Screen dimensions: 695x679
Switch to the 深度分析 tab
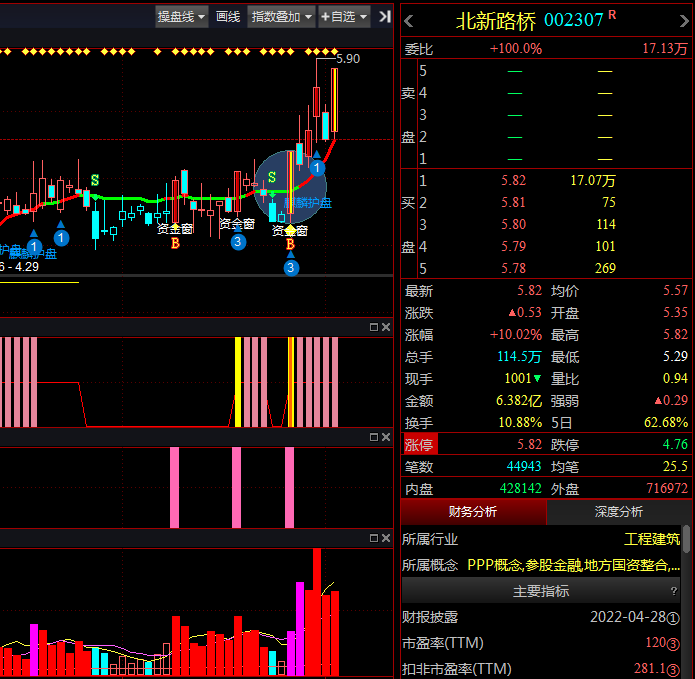619,512
